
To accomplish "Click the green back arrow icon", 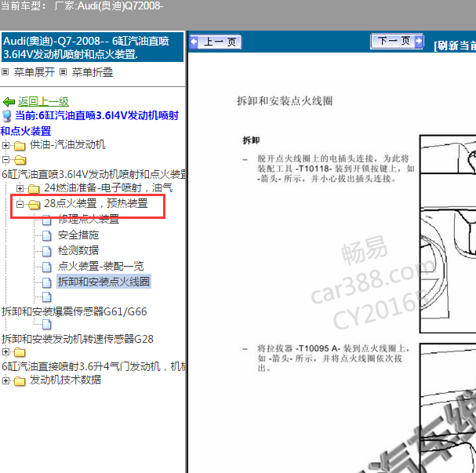I will [x=9, y=102].
